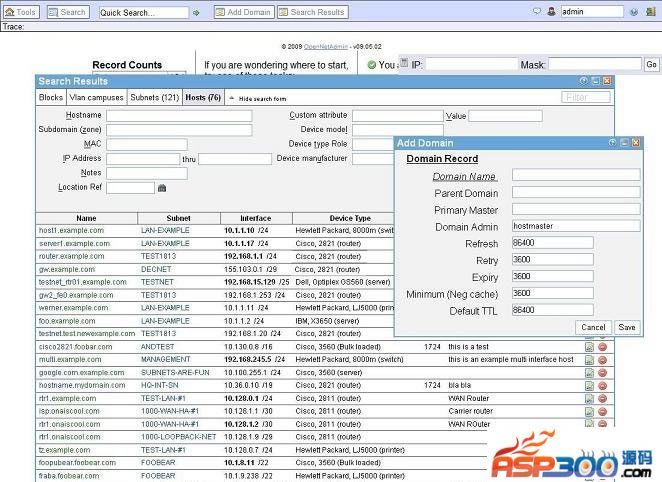Open the Vlan campuses tab

(97, 98)
